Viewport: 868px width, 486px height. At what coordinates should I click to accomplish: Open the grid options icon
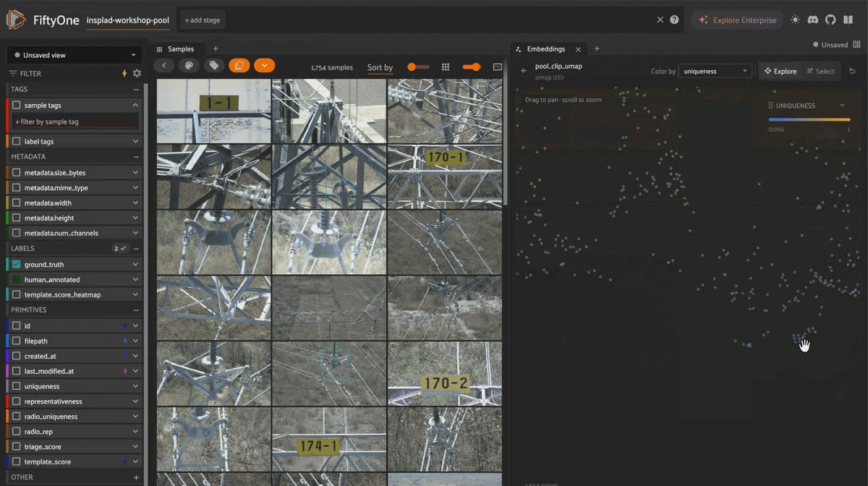coord(446,67)
